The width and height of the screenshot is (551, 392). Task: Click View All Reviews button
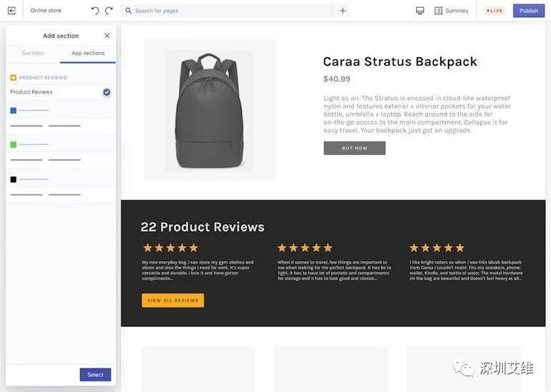click(173, 300)
